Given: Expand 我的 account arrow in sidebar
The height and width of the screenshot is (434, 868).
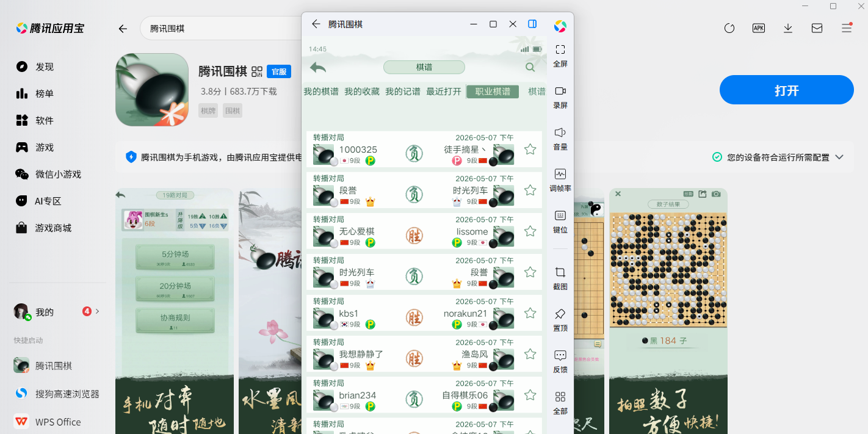Looking at the screenshot, I should tap(97, 311).
